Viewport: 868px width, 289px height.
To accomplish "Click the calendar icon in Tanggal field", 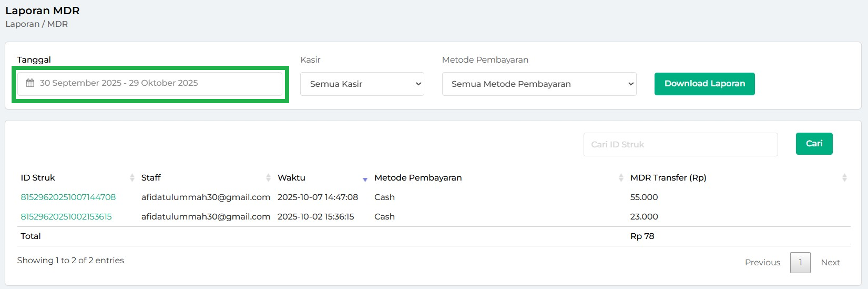I will pos(30,83).
